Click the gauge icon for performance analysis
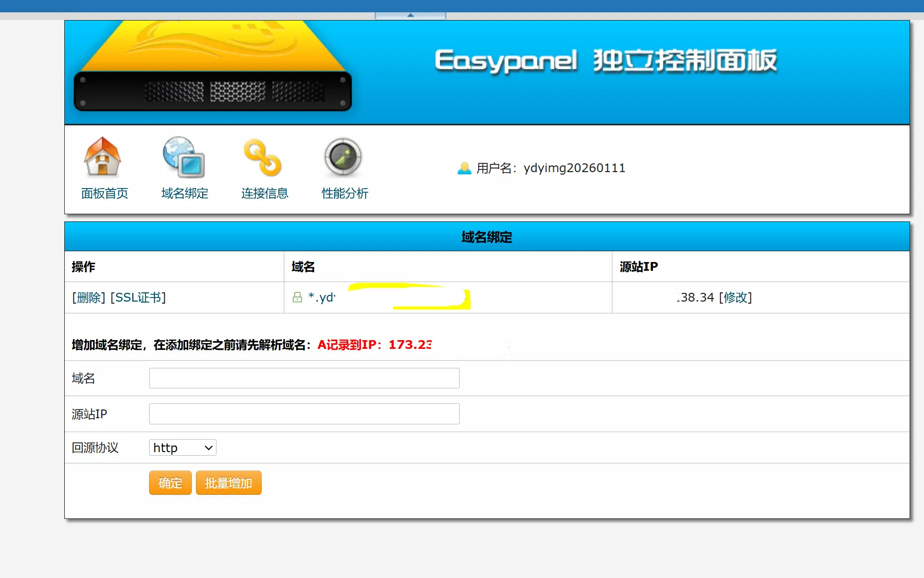924x578 pixels. (x=343, y=157)
